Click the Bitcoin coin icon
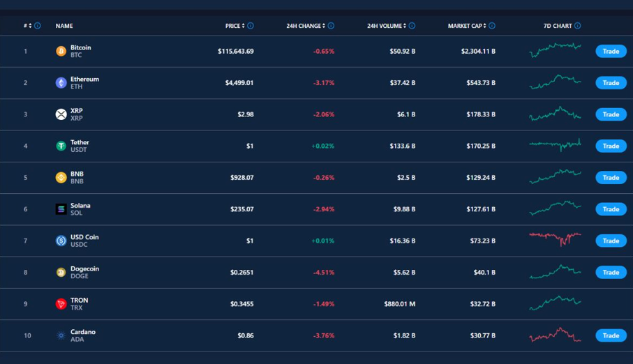Viewport: 633px width, 364px height. (x=61, y=52)
